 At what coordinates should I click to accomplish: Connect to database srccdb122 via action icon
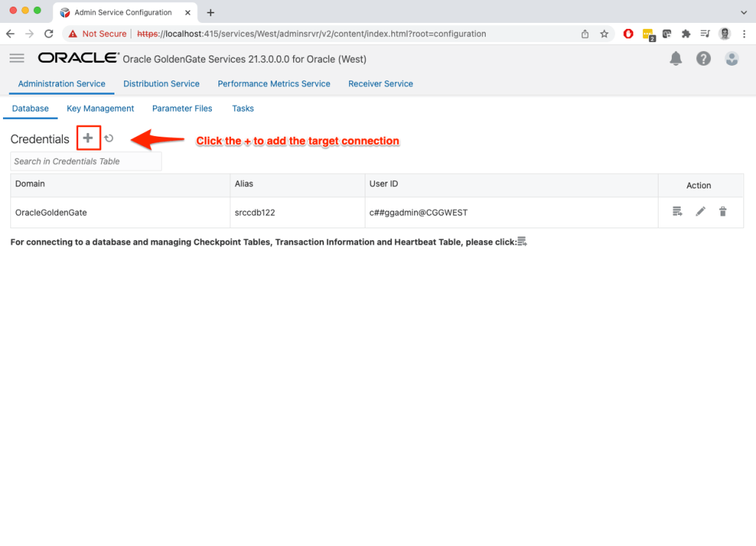point(678,212)
